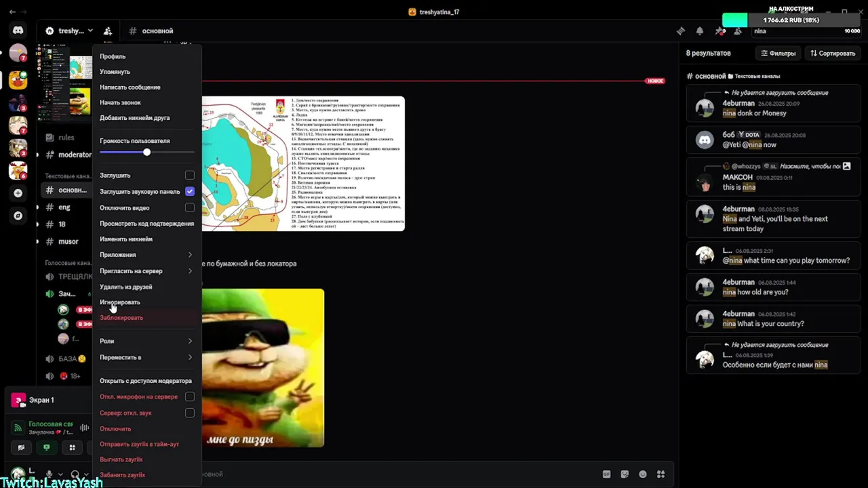The width and height of the screenshot is (868, 488).
Task: Open the apps icon in message bar
Action: 660,474
